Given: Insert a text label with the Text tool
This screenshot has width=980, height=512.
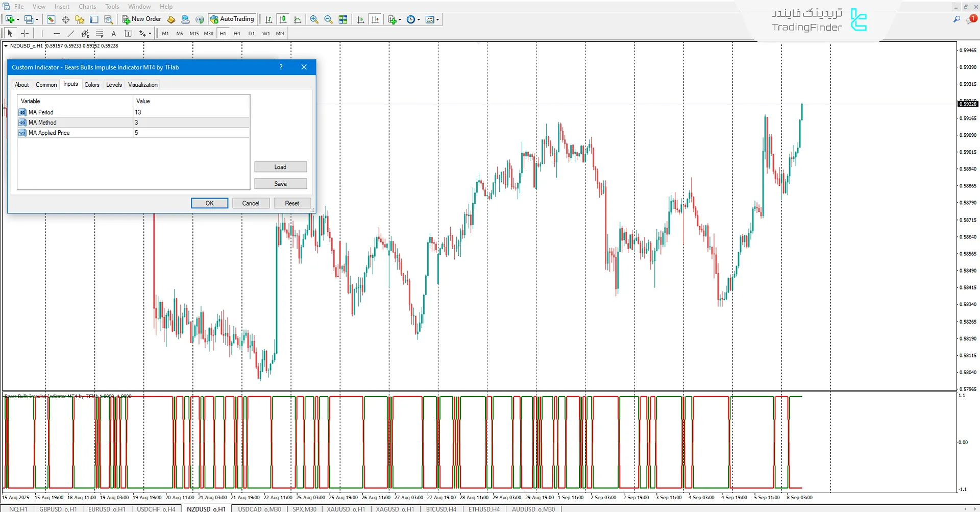Looking at the screenshot, I should click(x=128, y=33).
